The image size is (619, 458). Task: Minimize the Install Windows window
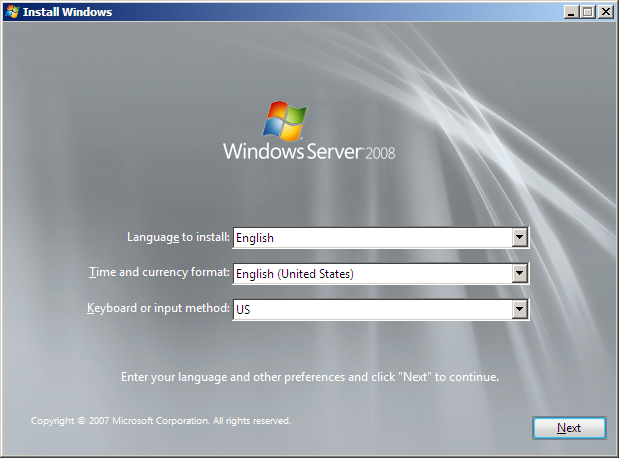tap(570, 12)
